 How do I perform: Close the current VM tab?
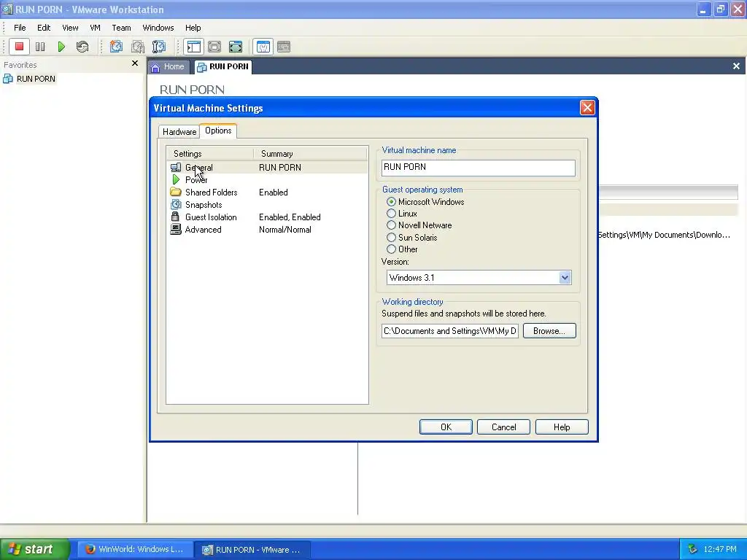pyautogui.click(x=736, y=66)
